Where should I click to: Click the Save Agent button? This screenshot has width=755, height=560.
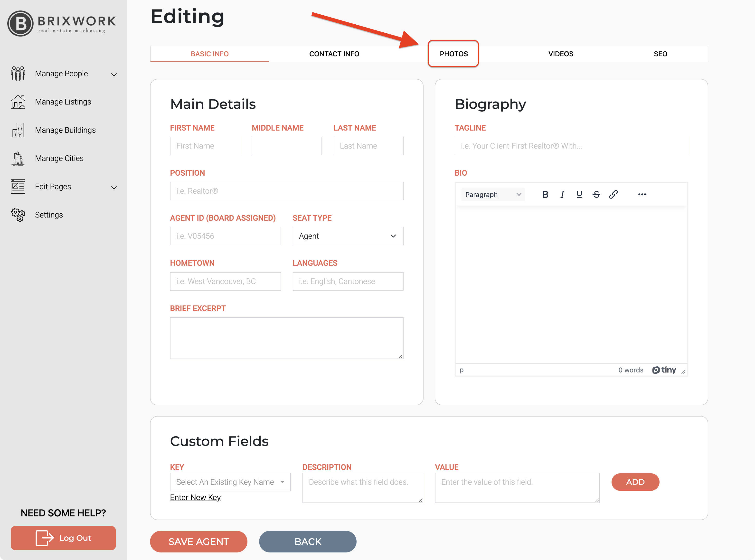(198, 541)
